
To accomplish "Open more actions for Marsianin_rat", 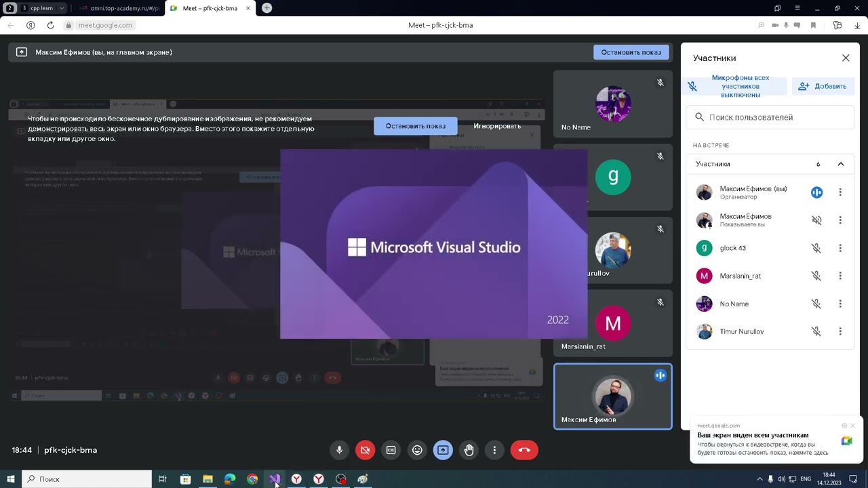I will point(840,276).
